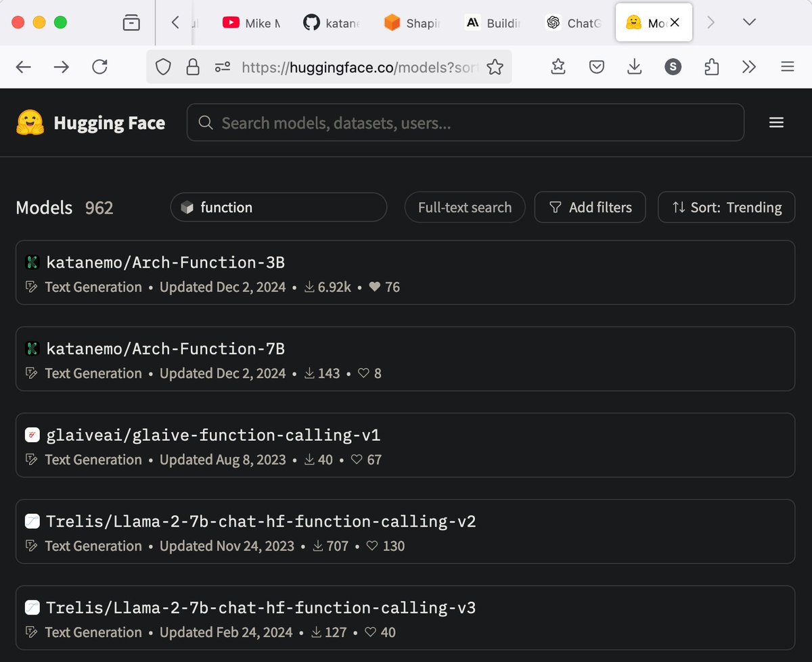
Task: Click Text Generation icon on glaive-function-calling-v1 row
Action: [x=31, y=460]
